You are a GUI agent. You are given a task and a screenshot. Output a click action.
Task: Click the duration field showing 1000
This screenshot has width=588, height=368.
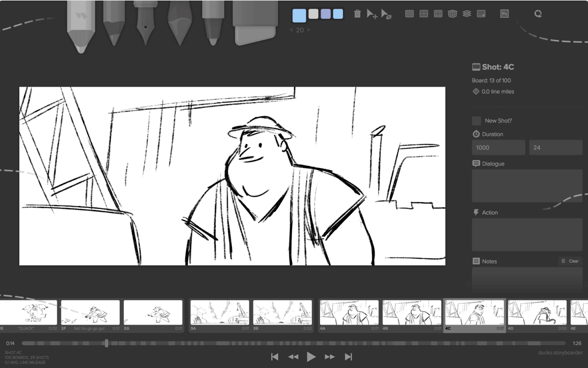(x=498, y=148)
